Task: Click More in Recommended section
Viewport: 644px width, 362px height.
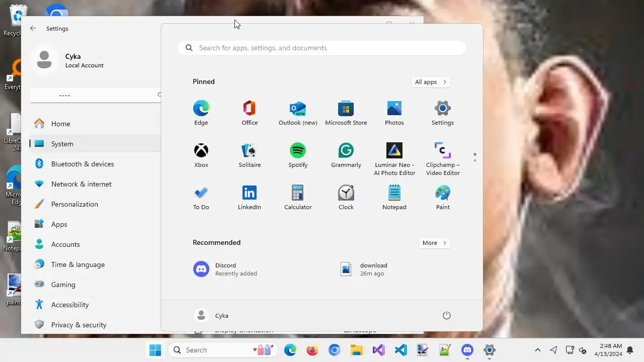Action: point(434,243)
